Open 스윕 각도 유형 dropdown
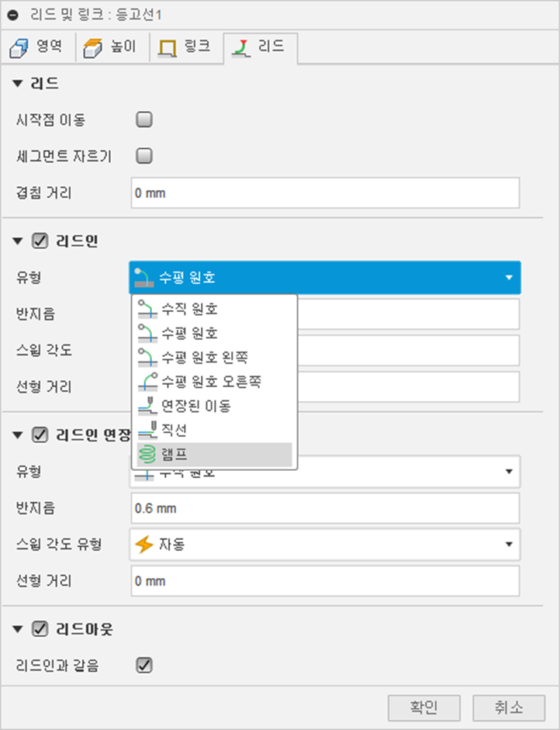 point(325,545)
